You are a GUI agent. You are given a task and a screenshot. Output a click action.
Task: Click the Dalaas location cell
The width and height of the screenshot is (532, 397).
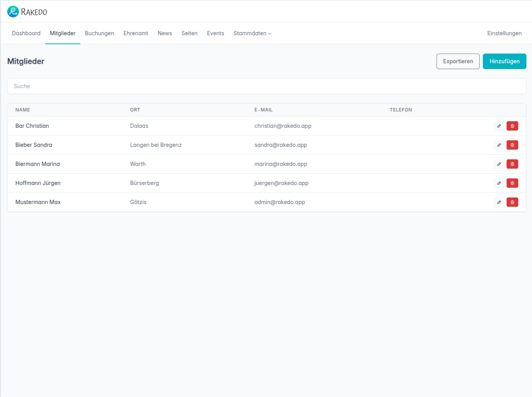pyautogui.click(x=139, y=126)
